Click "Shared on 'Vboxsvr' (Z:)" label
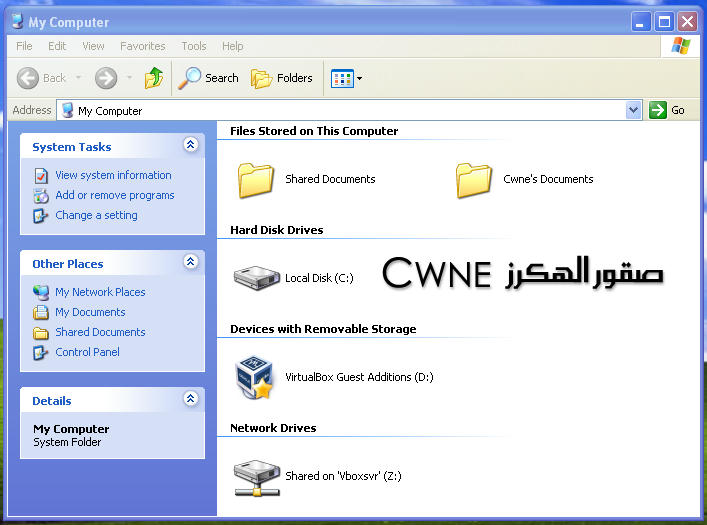This screenshot has height=525, width=707. (x=343, y=476)
